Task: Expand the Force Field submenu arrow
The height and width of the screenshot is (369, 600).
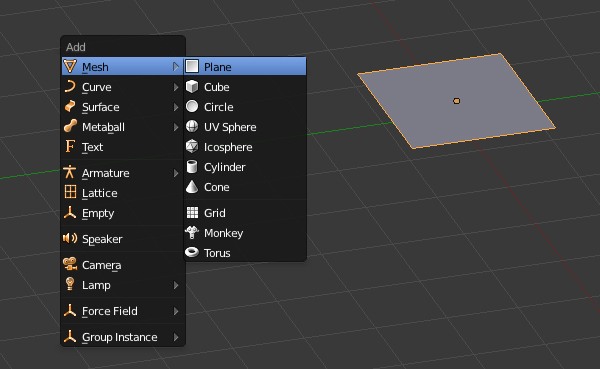Action: tap(176, 311)
